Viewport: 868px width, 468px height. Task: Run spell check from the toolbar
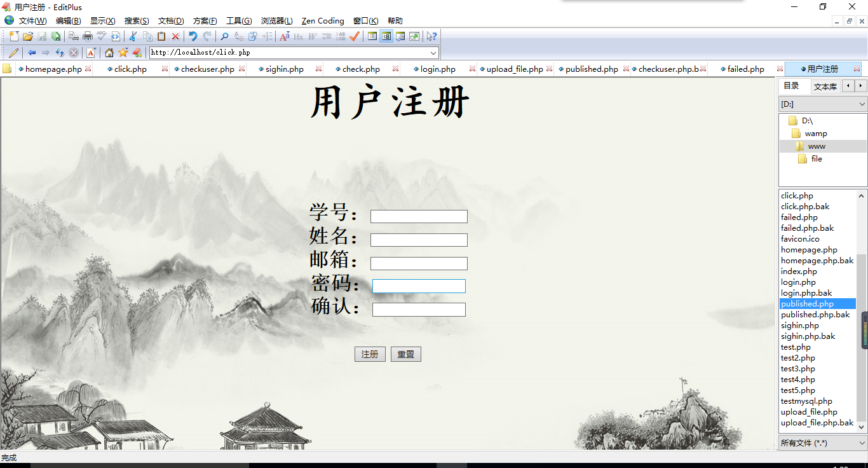[102, 36]
